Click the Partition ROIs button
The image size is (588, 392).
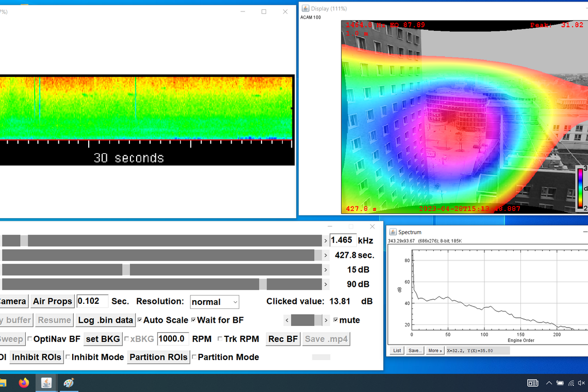pyautogui.click(x=158, y=357)
